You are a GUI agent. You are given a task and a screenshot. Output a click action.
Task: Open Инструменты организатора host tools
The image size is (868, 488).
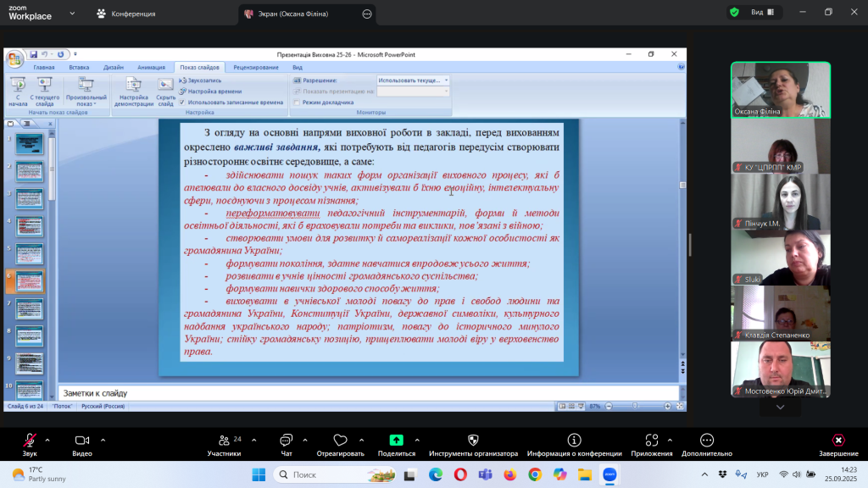pyautogui.click(x=473, y=441)
